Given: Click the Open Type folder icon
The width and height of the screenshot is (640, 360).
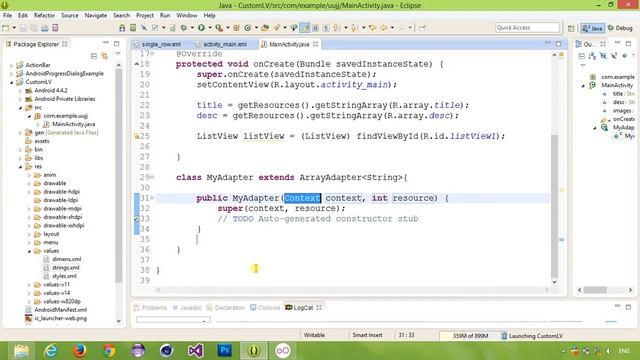Looking at the screenshot, I should click(x=265, y=28).
